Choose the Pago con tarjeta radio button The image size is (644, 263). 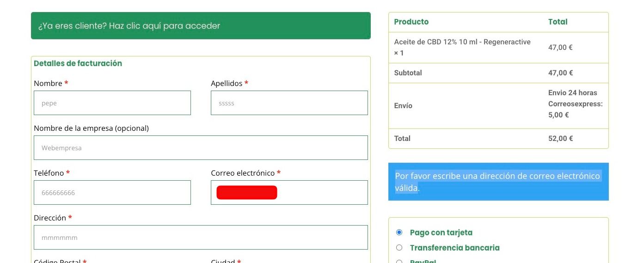click(399, 232)
